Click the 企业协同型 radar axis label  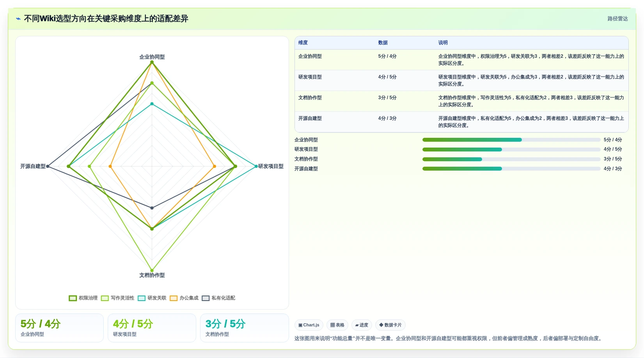click(152, 57)
